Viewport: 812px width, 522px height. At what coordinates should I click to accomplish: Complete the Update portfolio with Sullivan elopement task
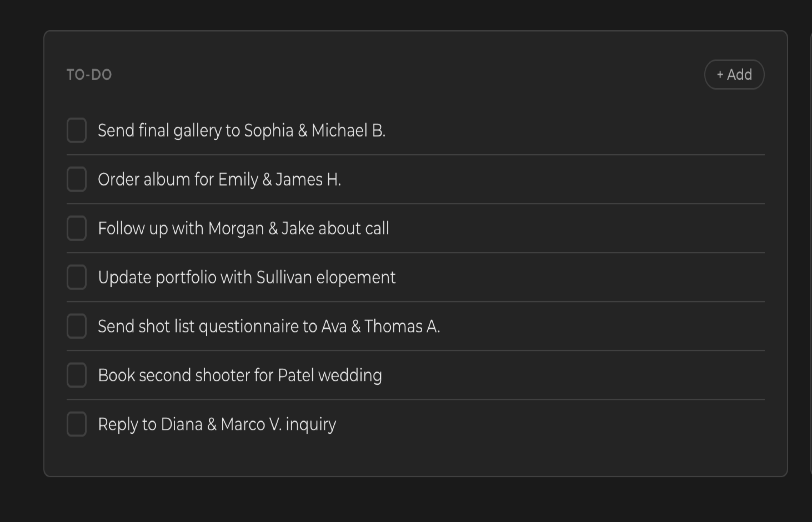pyautogui.click(x=77, y=277)
